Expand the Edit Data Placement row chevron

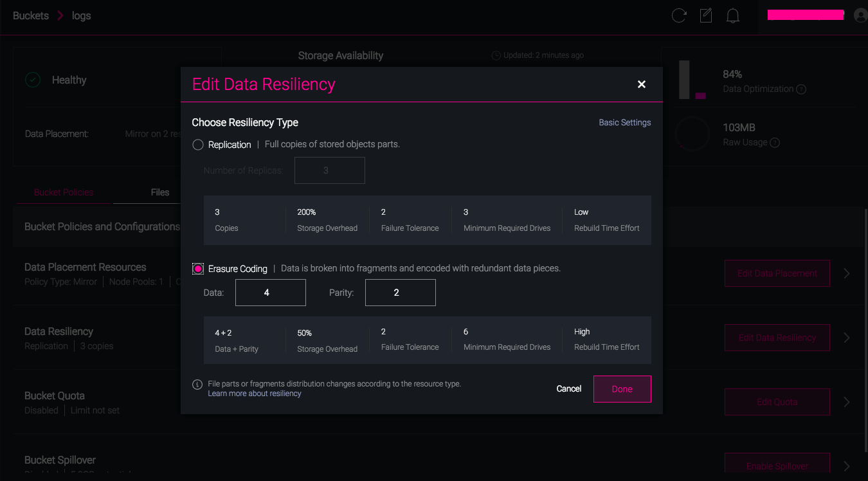(847, 273)
